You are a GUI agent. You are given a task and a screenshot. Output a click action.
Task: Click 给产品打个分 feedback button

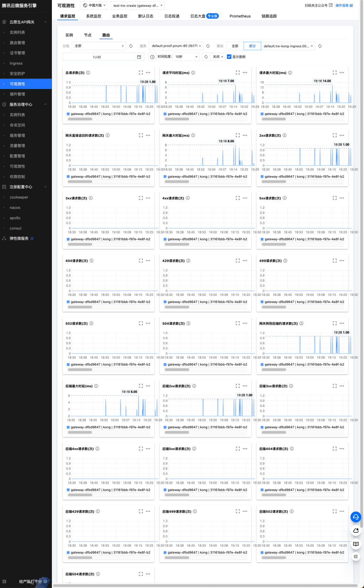click(x=33, y=582)
